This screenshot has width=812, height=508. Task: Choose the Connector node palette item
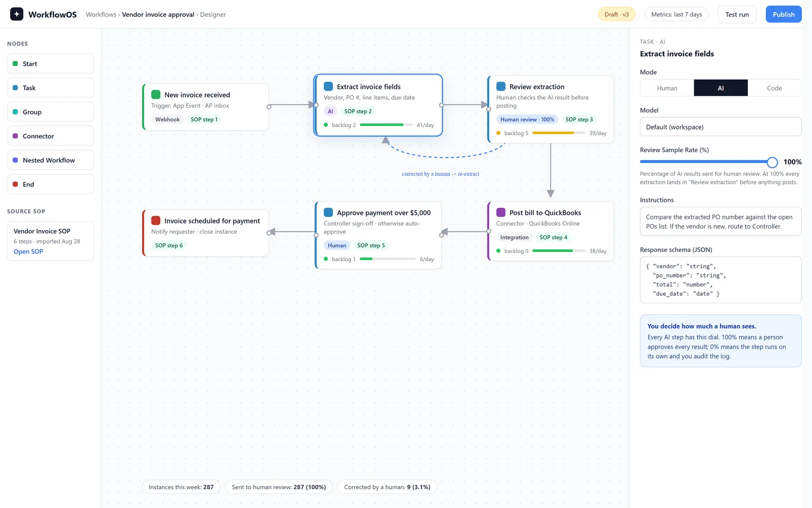(50, 136)
